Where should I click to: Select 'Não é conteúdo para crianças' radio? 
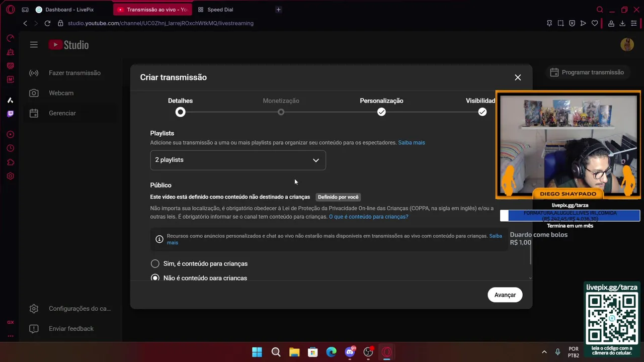[155, 278]
